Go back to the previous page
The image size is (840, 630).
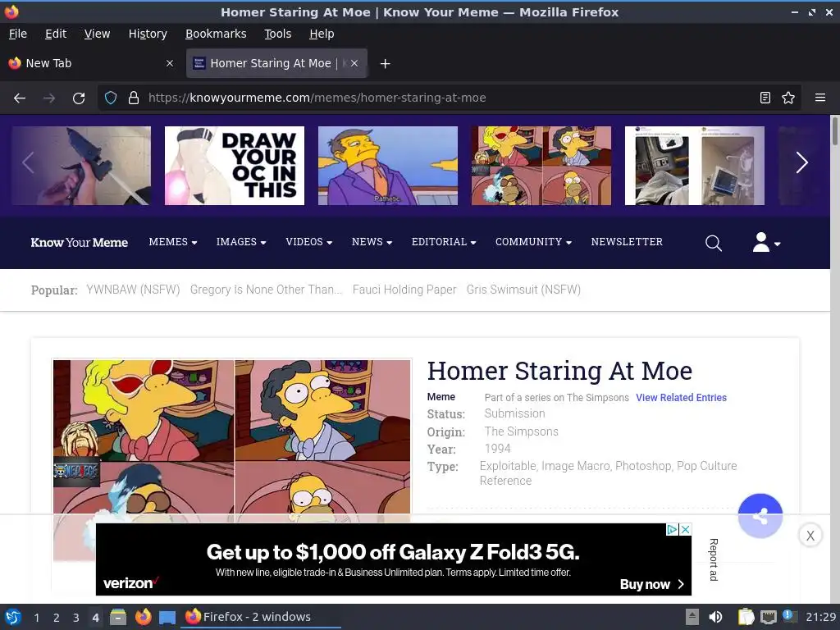[x=20, y=98]
